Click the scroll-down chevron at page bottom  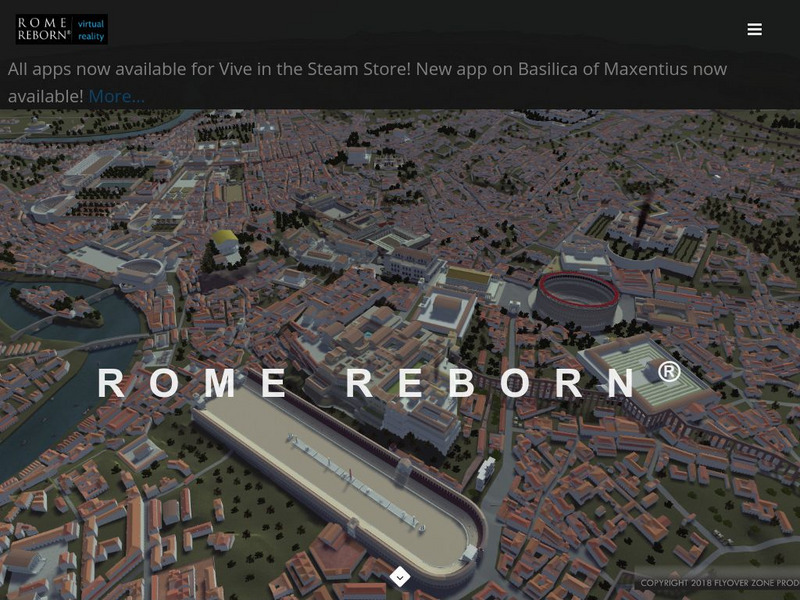coord(400,577)
